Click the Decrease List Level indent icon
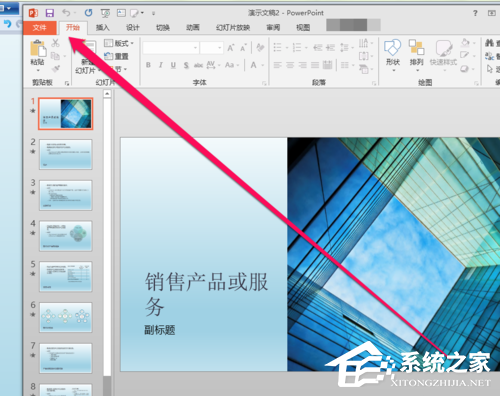The image size is (500, 396). click(x=318, y=48)
